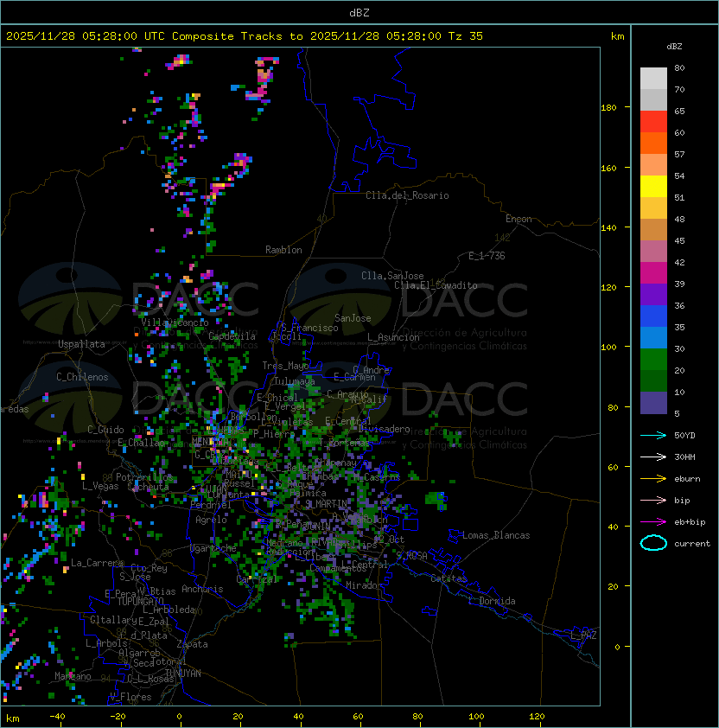Click the 'Ramblon' map label

[283, 250]
